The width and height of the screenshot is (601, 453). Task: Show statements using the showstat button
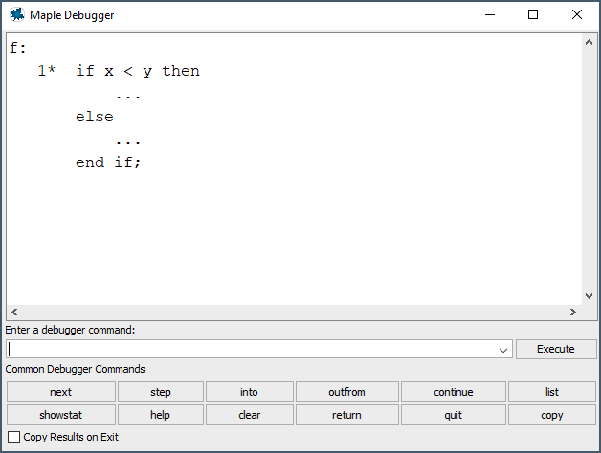tap(61, 415)
